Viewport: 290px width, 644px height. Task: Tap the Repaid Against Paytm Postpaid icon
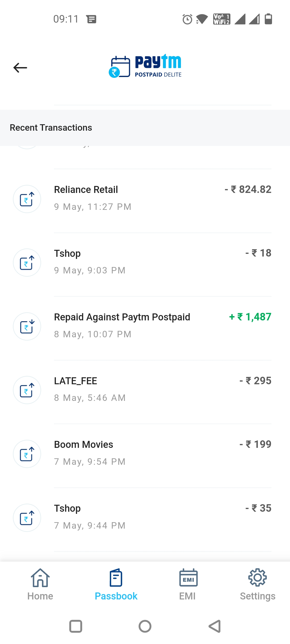click(x=27, y=327)
